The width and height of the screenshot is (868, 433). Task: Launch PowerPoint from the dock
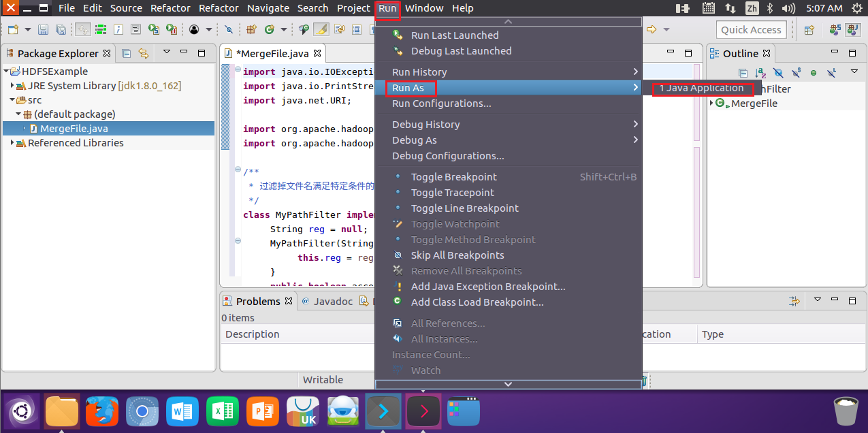coord(263,411)
